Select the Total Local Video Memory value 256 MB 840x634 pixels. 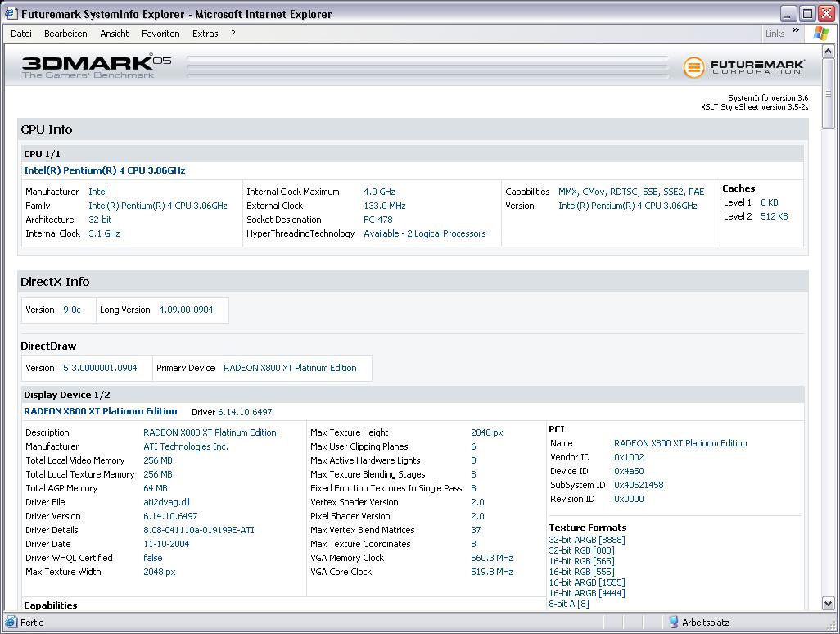[158, 460]
